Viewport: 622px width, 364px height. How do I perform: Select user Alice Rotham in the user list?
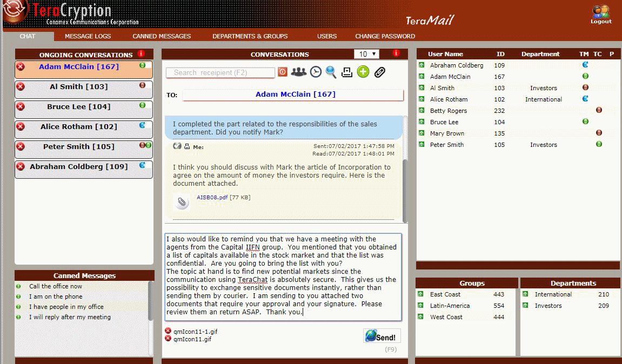tap(449, 99)
